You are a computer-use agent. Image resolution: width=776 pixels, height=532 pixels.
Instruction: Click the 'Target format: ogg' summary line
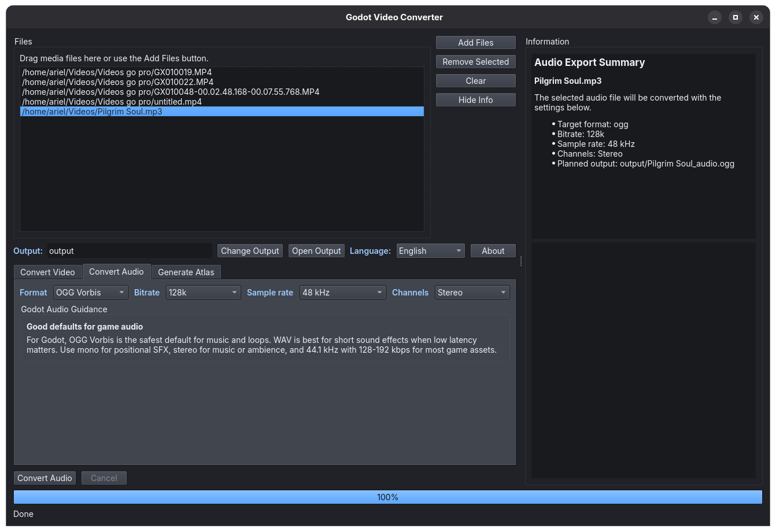pyautogui.click(x=593, y=124)
